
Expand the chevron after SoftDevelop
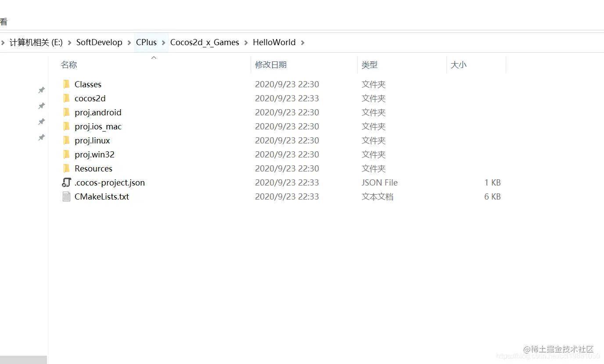(x=129, y=43)
